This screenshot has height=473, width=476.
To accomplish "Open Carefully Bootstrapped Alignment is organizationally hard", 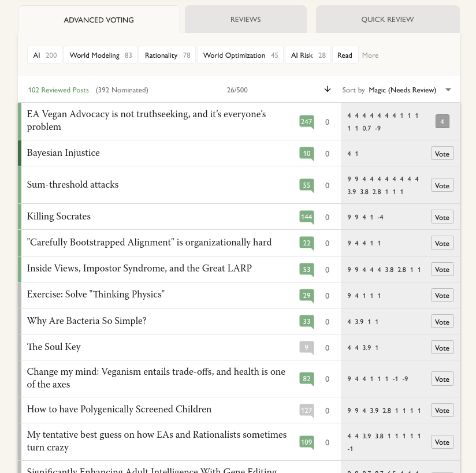I will tap(149, 242).
